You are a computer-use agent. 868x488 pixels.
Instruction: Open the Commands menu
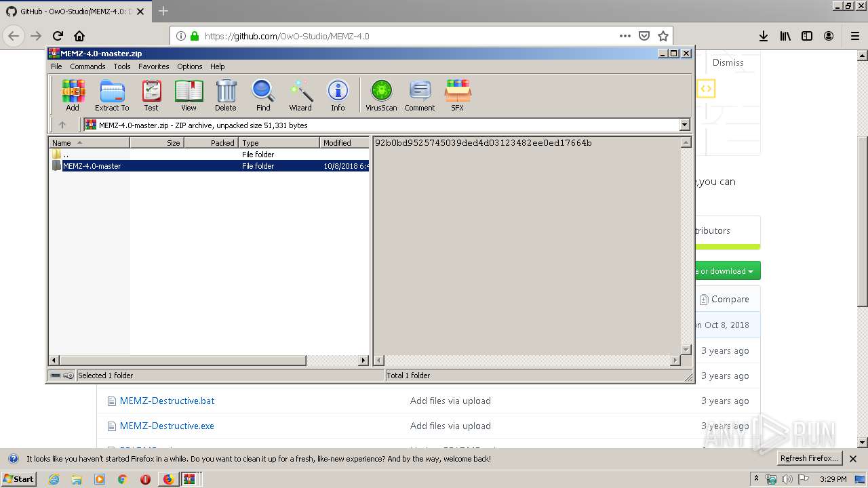click(87, 66)
